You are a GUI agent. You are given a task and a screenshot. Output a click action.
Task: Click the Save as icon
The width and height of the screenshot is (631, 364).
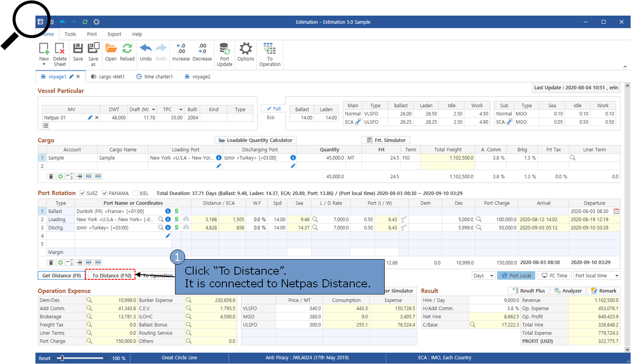pyautogui.click(x=93, y=48)
